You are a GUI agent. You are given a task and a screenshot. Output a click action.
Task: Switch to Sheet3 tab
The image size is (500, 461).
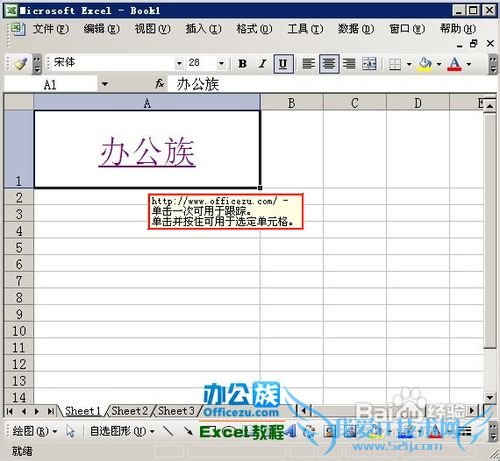click(x=176, y=411)
